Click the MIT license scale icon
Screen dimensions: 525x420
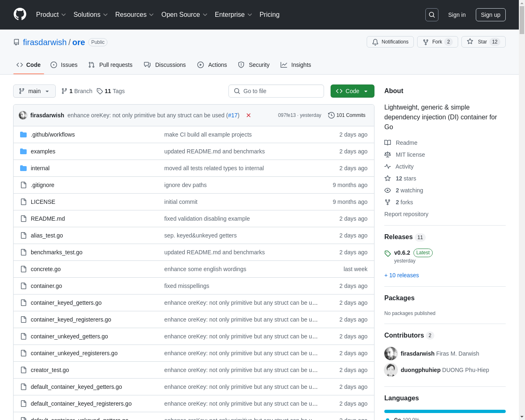(388, 155)
